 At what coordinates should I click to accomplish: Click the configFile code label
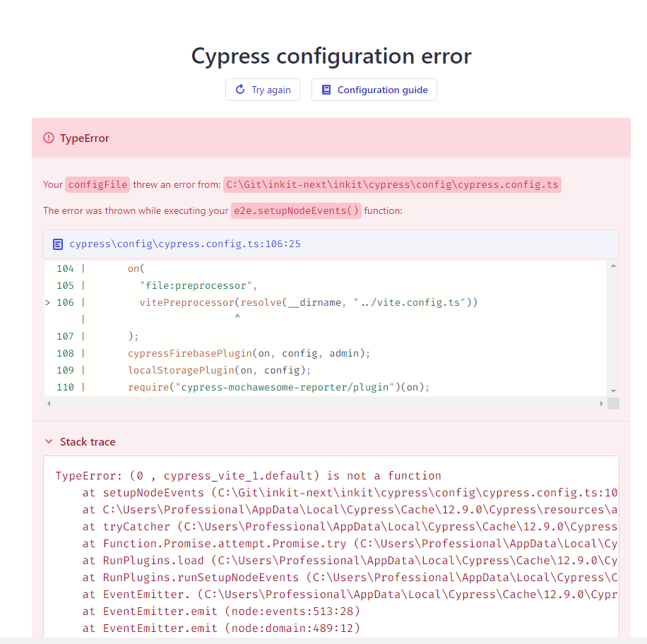point(97,184)
